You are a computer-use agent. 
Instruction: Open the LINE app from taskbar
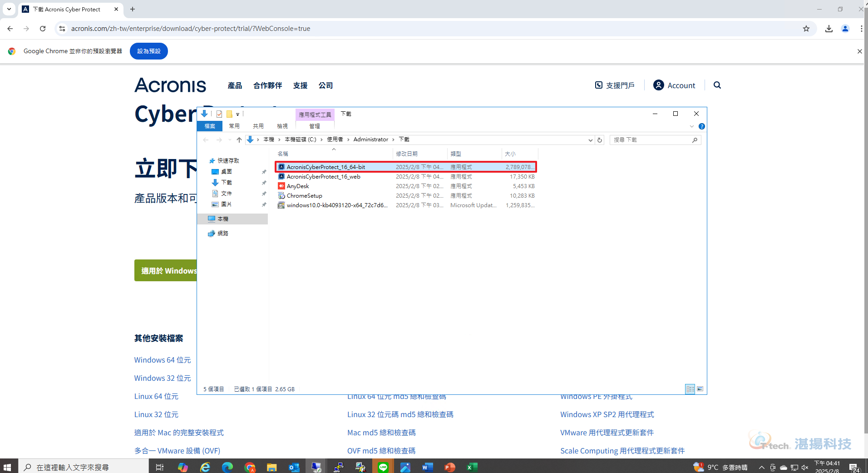(383, 467)
